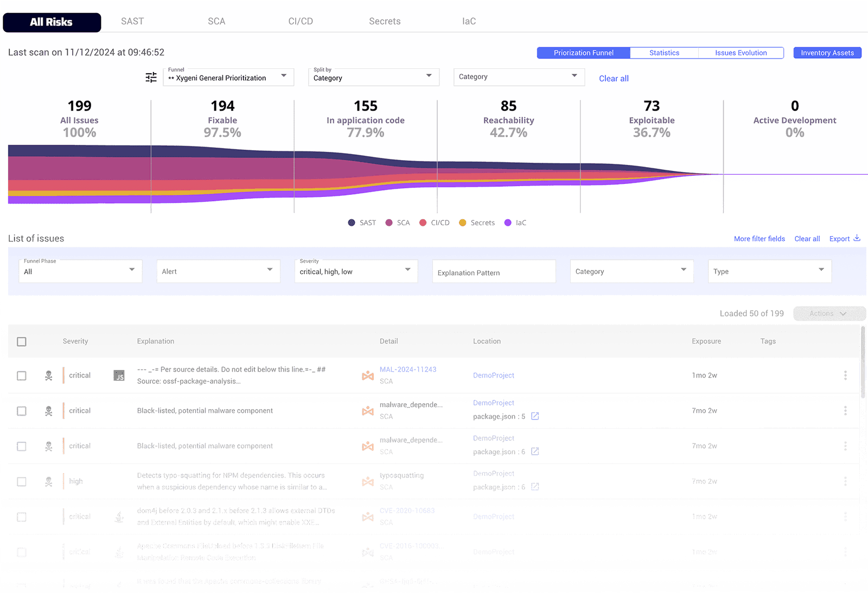Click the Explanation Pattern input field
Image resolution: width=868 pixels, height=611 pixels.
click(494, 272)
